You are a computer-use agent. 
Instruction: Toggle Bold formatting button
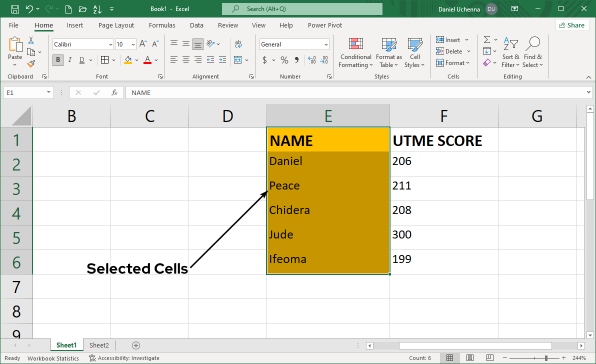[x=58, y=60]
